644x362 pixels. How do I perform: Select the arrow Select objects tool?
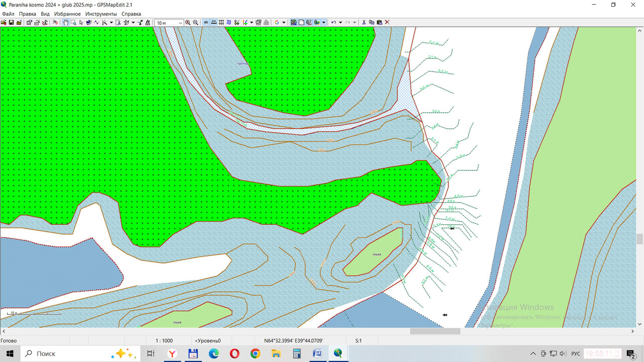[81, 23]
